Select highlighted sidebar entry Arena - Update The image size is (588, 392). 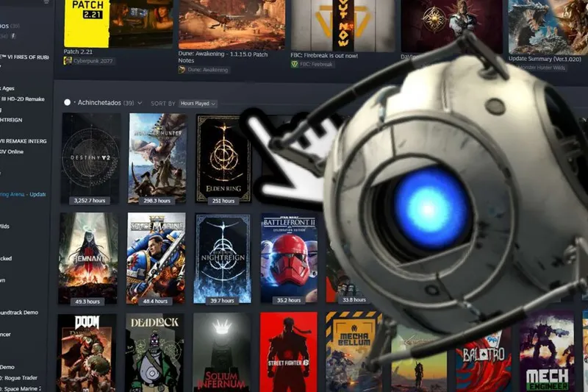(23, 194)
